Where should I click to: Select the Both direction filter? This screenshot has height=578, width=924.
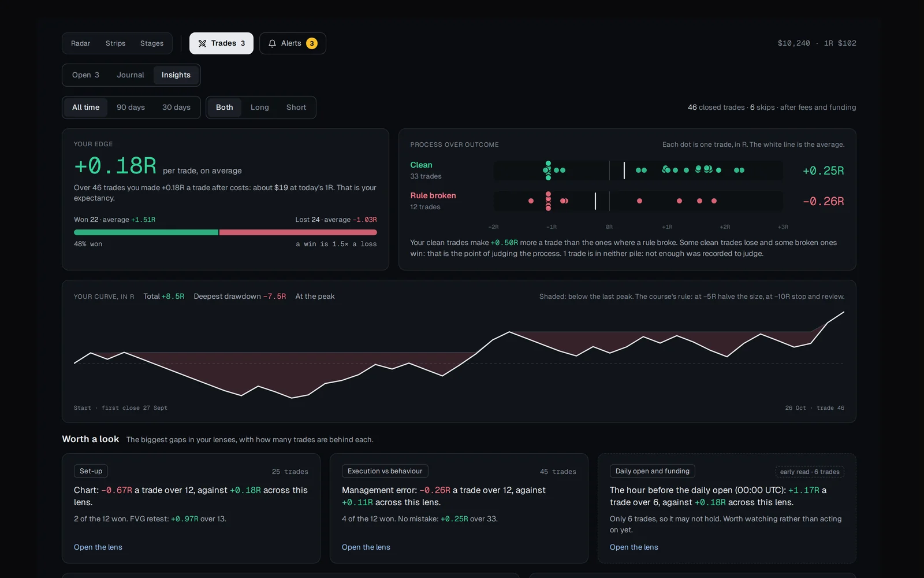[225, 108]
